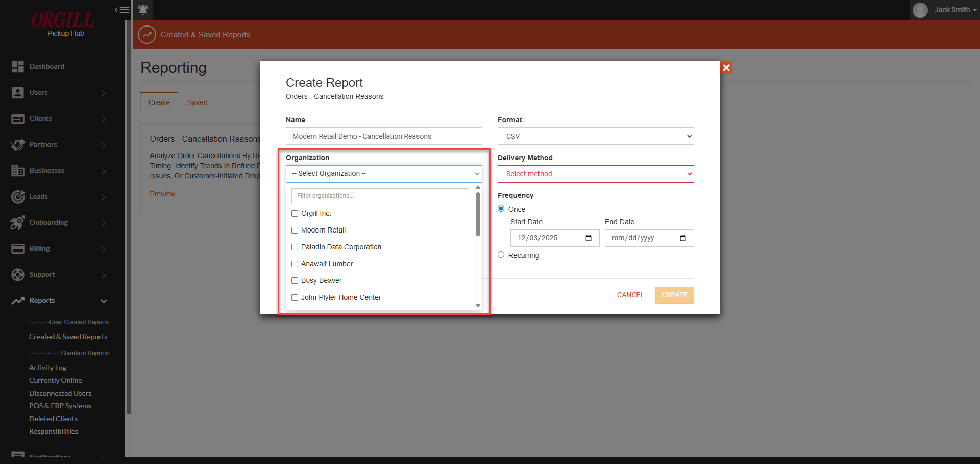This screenshot has height=464, width=980.
Task: Click the Jack Smith avatar icon
Action: pos(920,10)
